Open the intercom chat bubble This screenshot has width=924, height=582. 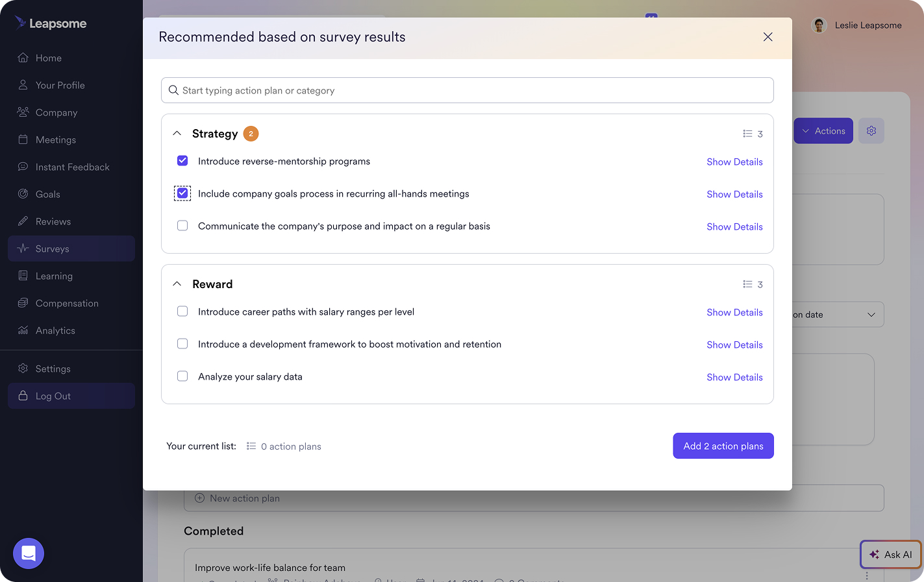28,553
